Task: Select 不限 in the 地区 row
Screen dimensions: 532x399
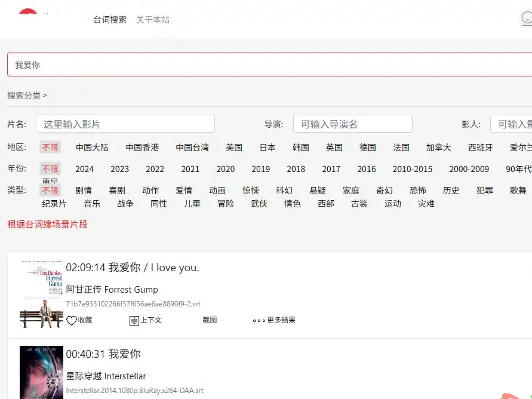Action: (50, 148)
